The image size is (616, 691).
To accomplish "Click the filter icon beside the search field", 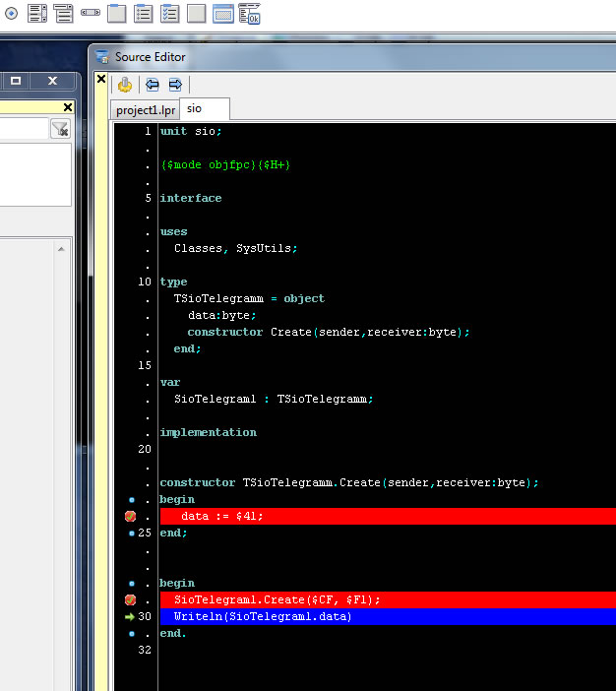I will (60, 129).
